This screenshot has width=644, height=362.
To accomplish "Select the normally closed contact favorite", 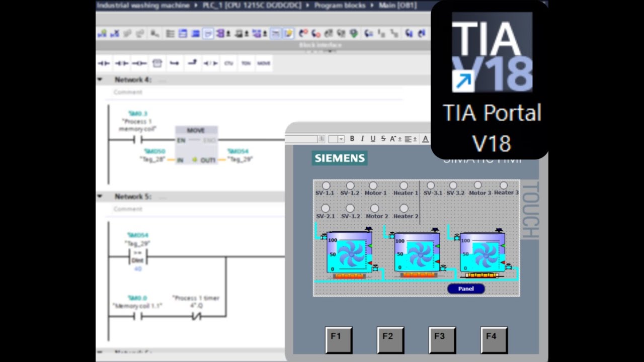I will tap(121, 63).
